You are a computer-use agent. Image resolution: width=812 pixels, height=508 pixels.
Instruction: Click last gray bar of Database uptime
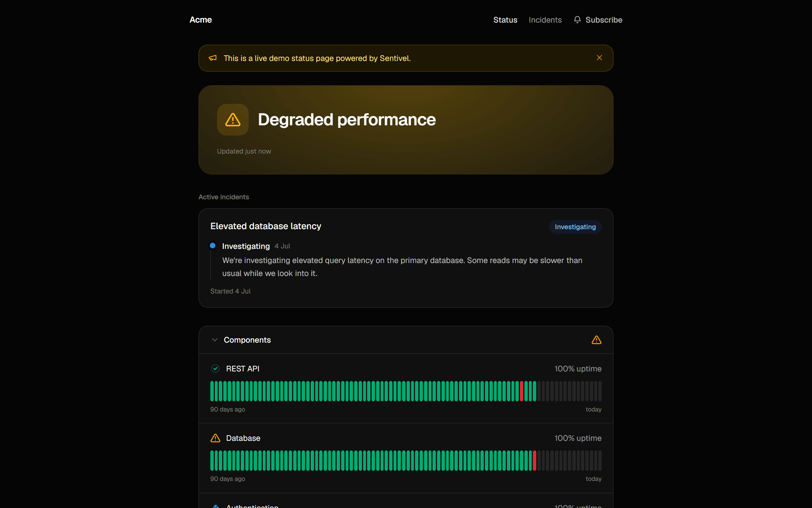(600, 460)
